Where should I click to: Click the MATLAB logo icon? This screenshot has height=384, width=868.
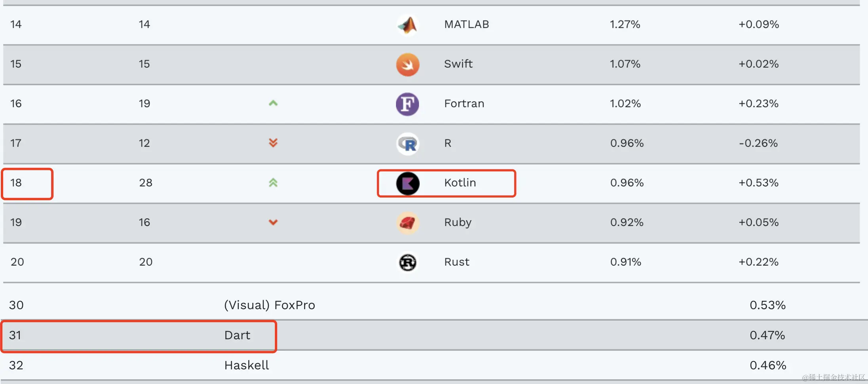[407, 25]
